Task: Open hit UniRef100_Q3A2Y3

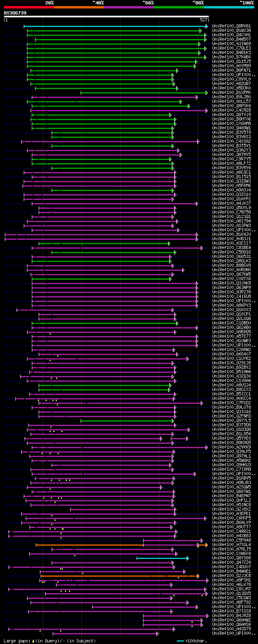Action: tap(231, 150)
